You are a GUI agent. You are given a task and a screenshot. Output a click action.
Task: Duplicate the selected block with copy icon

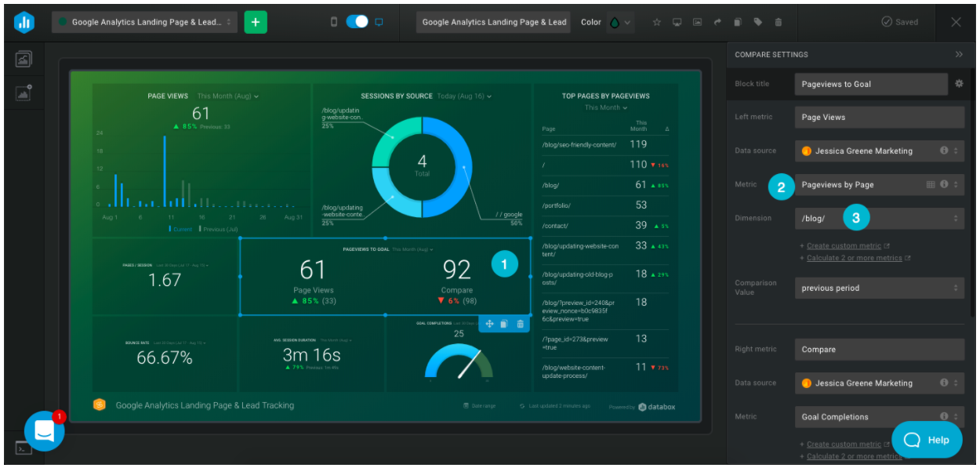pyautogui.click(x=504, y=324)
